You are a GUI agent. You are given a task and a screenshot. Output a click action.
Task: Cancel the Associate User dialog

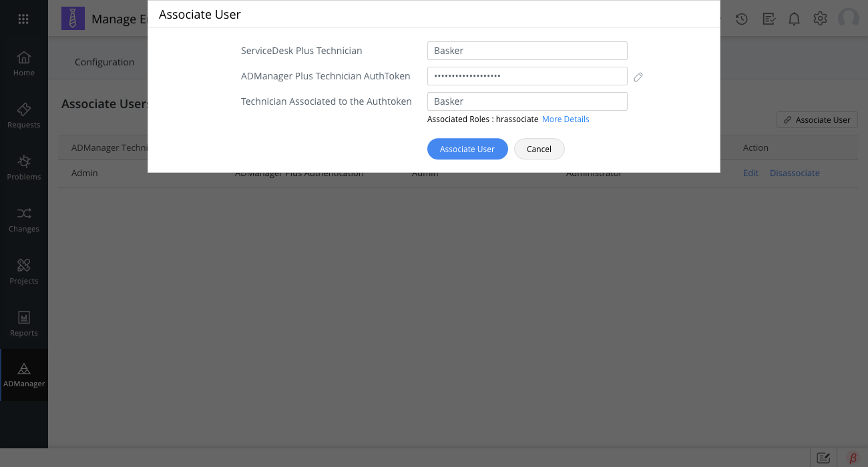[x=539, y=149]
